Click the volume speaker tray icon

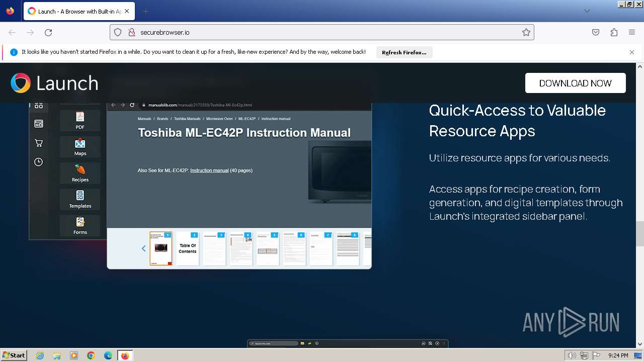point(572,355)
